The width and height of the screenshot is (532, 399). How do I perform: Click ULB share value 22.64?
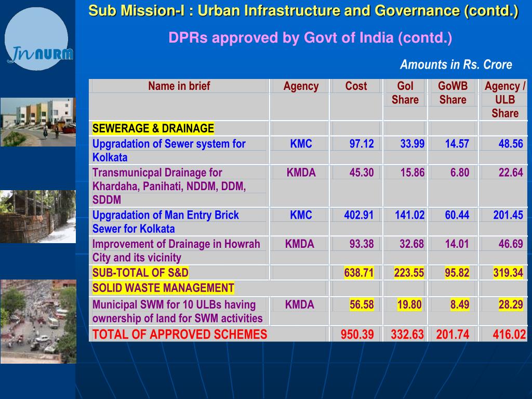coord(511,172)
